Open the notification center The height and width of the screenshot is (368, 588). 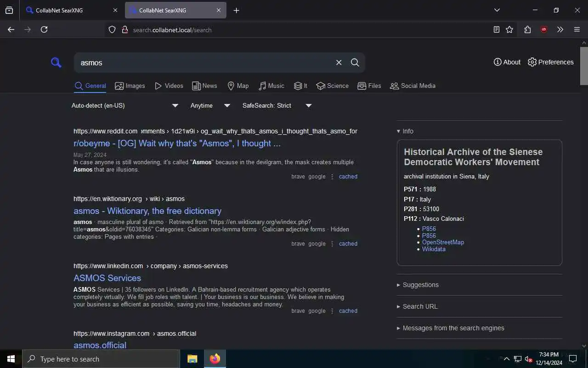(573, 359)
